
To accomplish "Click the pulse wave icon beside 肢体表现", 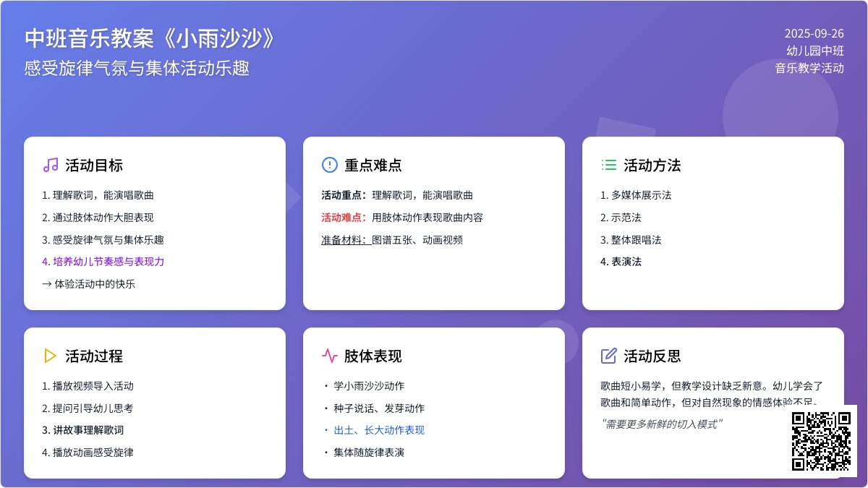I will tap(330, 356).
